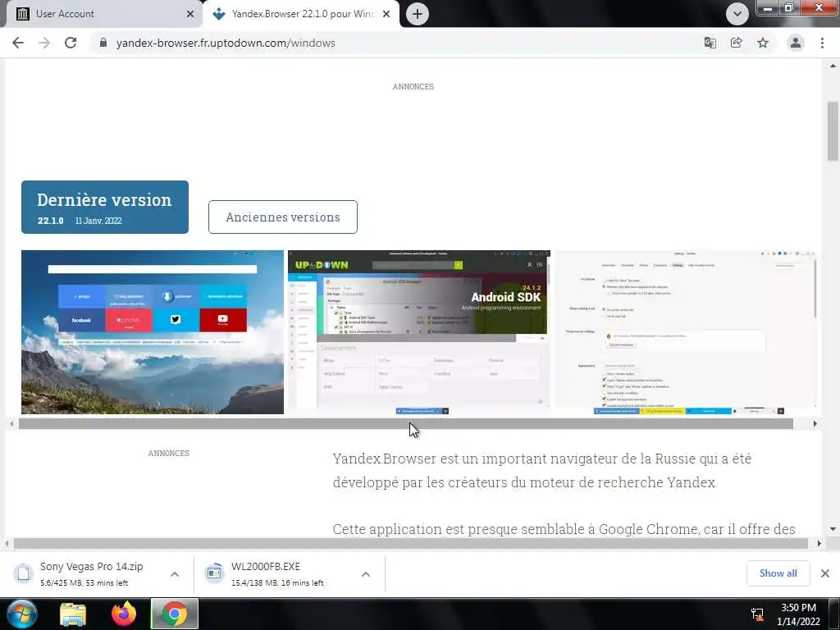Open Yandex landscape screenshot thumbnail

pos(153,332)
